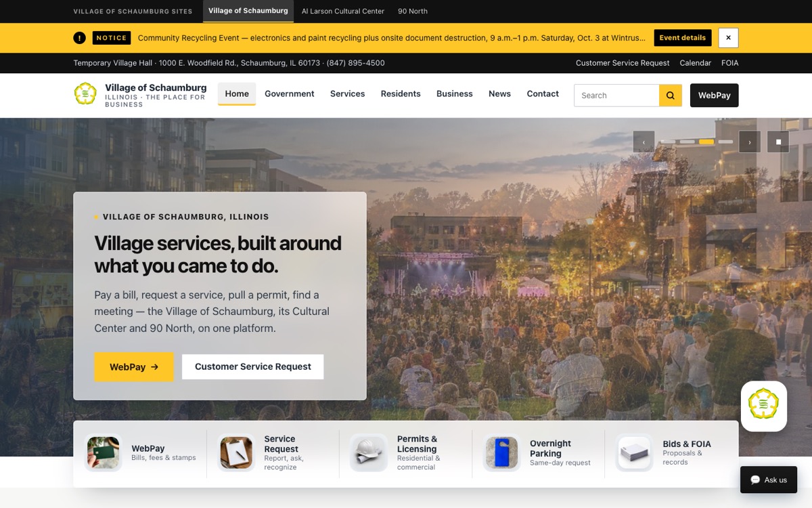Screen dimensions: 812x508
Task: Click Event details in the notice banner
Action: 683,38
